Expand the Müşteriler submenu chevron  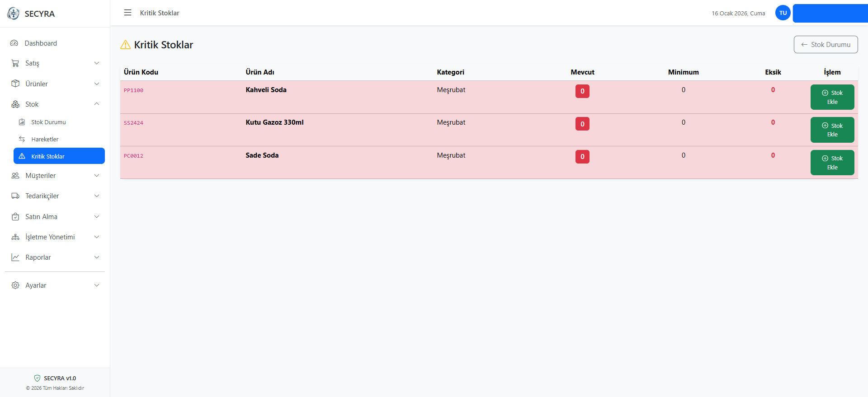pos(96,176)
